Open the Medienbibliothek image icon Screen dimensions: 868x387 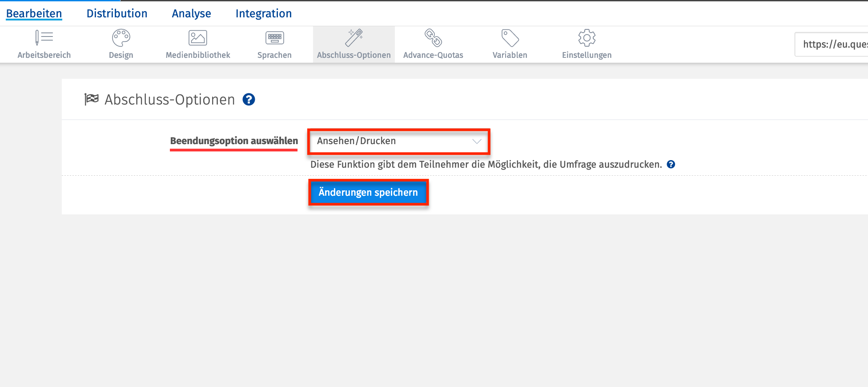click(198, 38)
